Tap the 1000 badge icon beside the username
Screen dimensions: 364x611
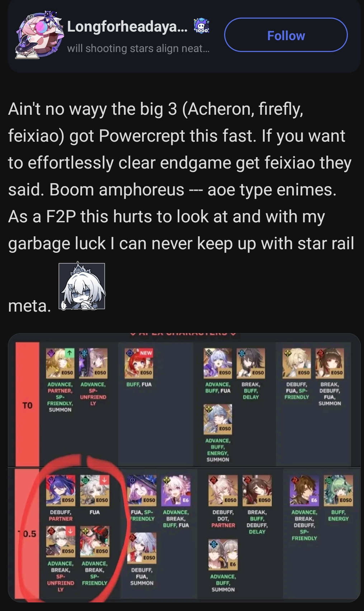[201, 26]
